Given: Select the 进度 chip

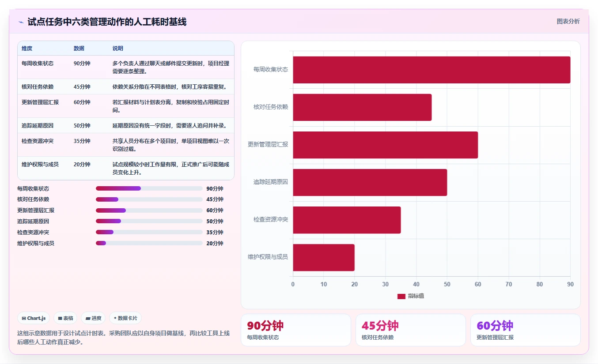Looking at the screenshot, I should [x=93, y=318].
